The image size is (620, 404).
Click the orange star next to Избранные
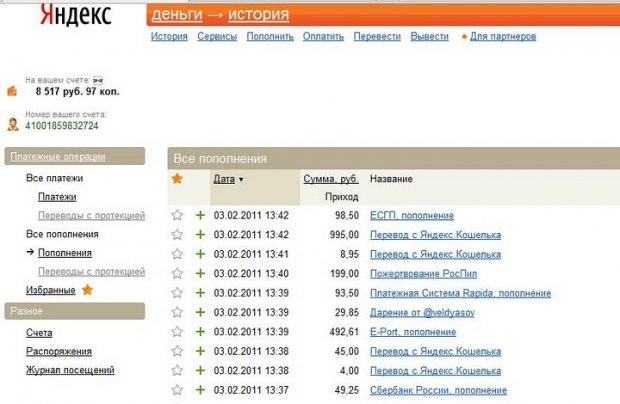point(87,290)
